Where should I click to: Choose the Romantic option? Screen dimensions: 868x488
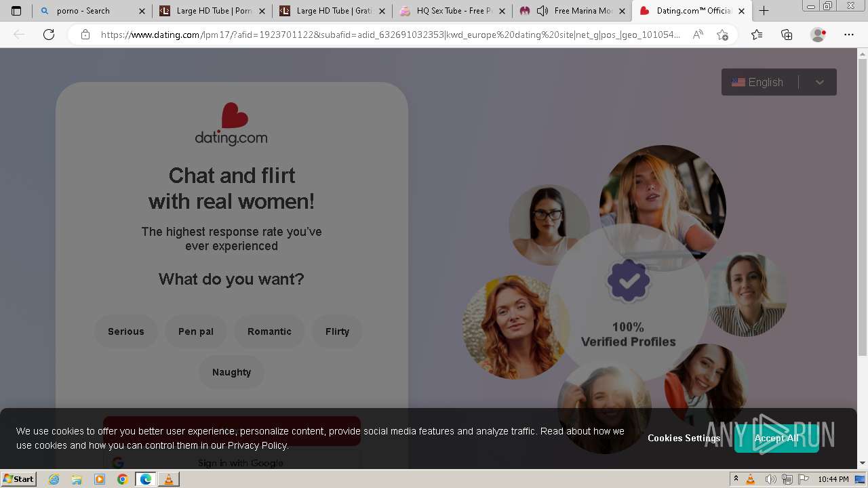tap(269, 331)
